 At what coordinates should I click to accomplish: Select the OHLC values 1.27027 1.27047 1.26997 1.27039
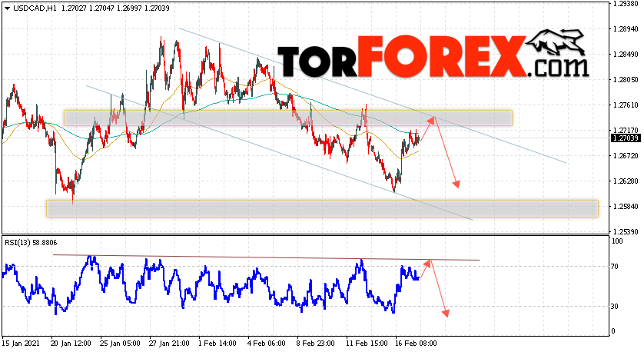(115, 8)
